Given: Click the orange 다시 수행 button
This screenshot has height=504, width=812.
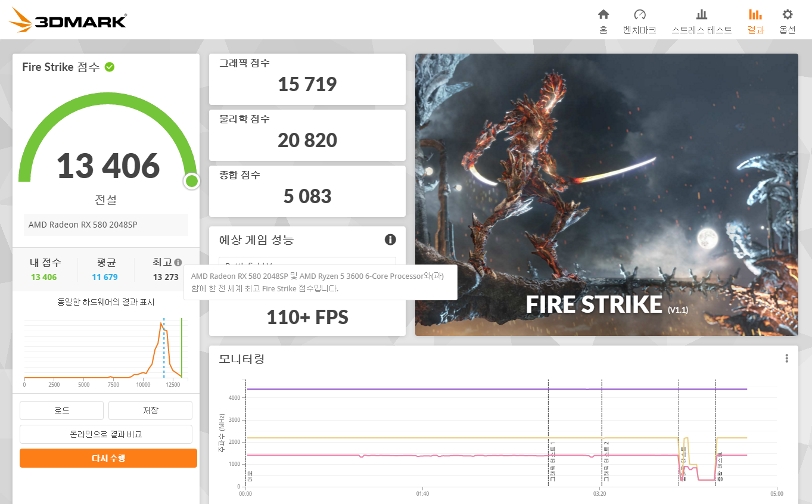Looking at the screenshot, I should [108, 458].
